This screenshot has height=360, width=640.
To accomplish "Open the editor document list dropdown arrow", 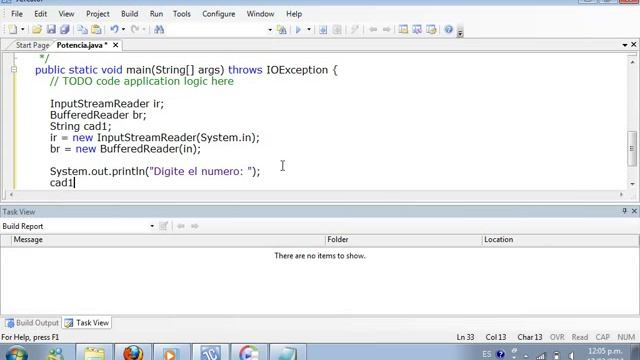I will coord(625,45).
